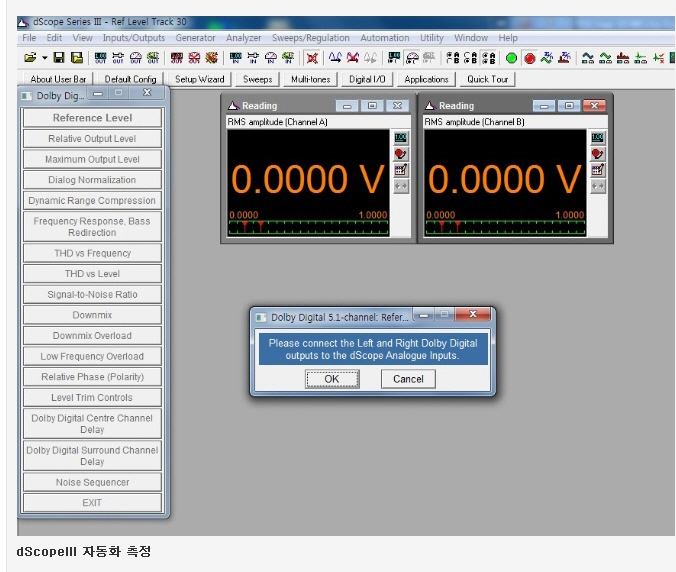
Task: Click the Noise Sequencer button
Action: 92,482
